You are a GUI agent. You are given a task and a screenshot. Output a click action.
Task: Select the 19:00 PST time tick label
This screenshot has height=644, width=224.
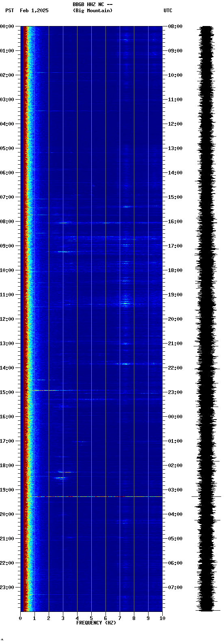pos(7,490)
